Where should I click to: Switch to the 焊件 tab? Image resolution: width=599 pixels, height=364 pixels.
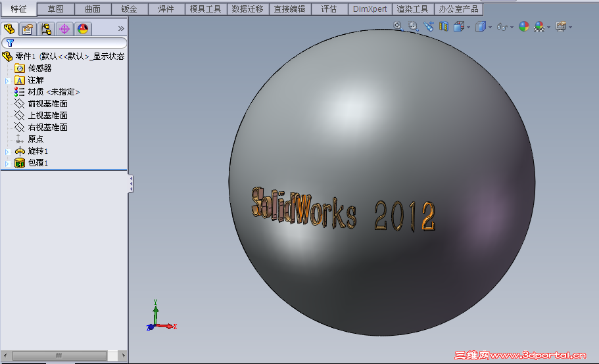pyautogui.click(x=166, y=9)
